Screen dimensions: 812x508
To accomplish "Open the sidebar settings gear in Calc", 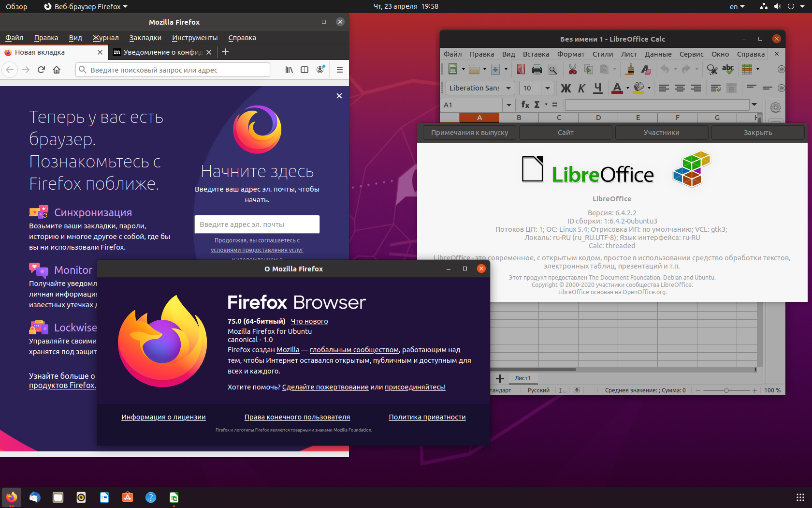I will (776, 107).
